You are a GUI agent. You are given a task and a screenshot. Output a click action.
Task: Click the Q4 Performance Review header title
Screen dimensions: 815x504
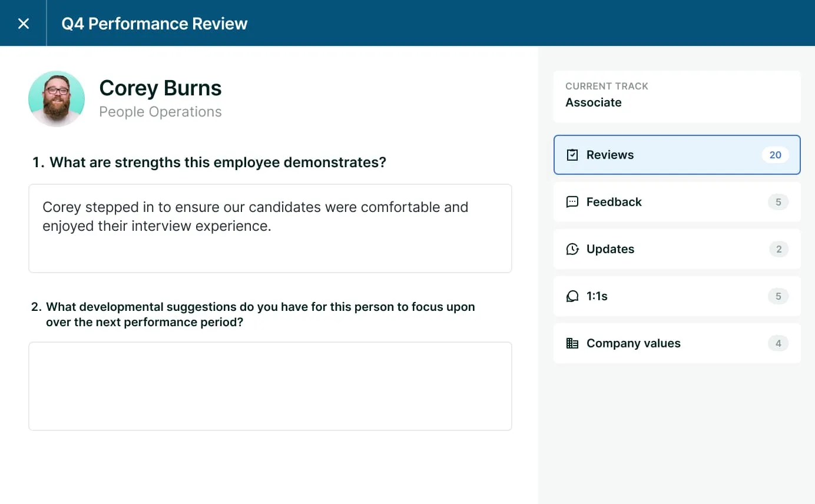[x=154, y=24]
